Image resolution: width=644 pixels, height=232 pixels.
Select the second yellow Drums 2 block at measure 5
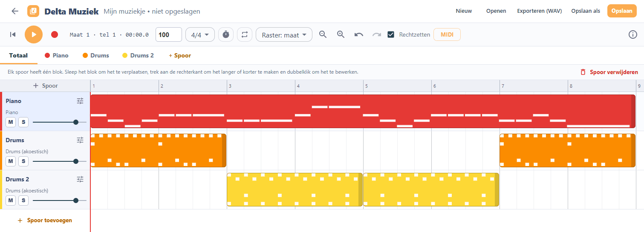click(431, 189)
